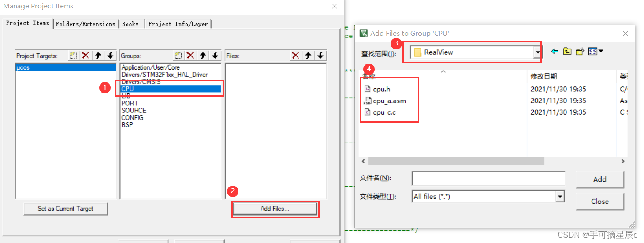Viewport: 644px width, 243px height.
Task: Select Application/User/Core group
Action: pos(171,67)
